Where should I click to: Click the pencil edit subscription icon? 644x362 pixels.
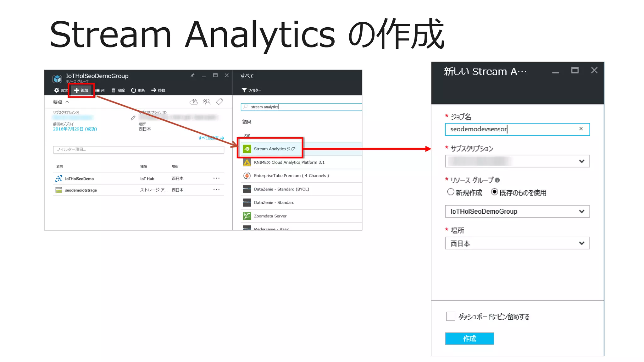[x=133, y=118]
